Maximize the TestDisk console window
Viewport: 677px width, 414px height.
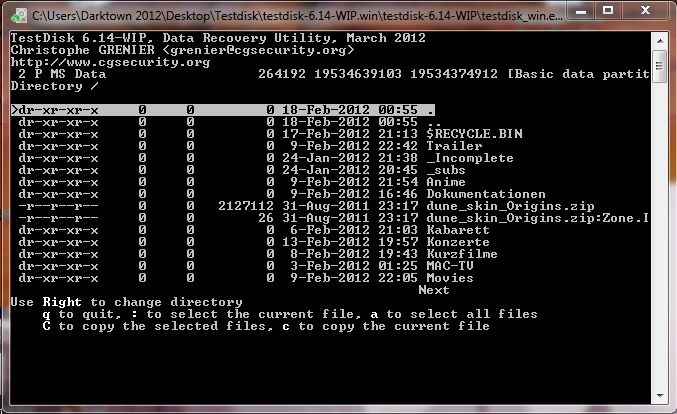click(616, 11)
